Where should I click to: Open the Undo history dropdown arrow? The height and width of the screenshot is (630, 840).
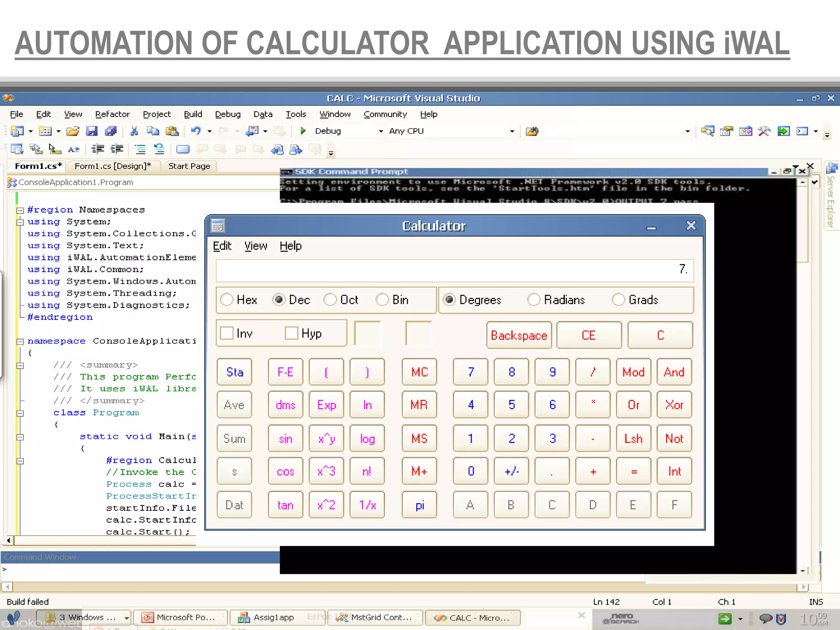pos(210,131)
